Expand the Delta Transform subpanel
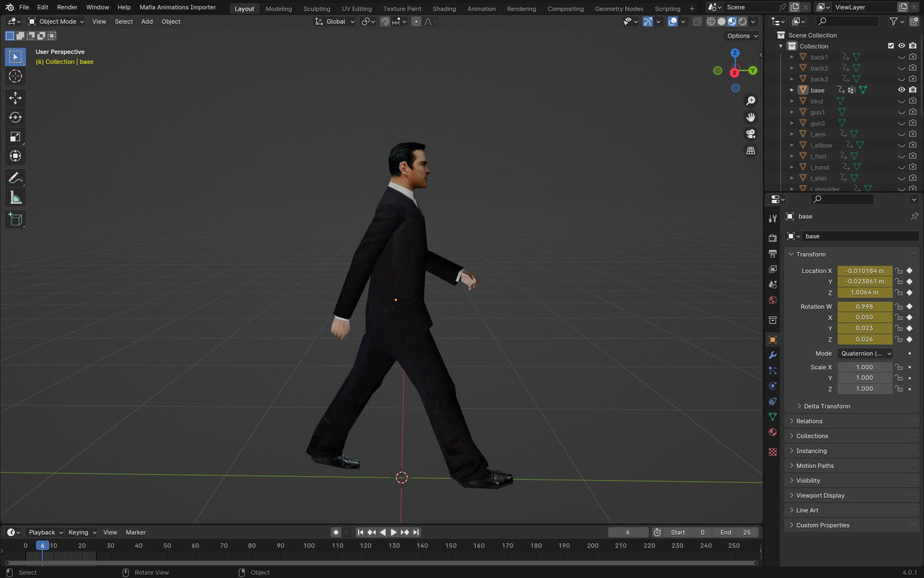 point(827,406)
